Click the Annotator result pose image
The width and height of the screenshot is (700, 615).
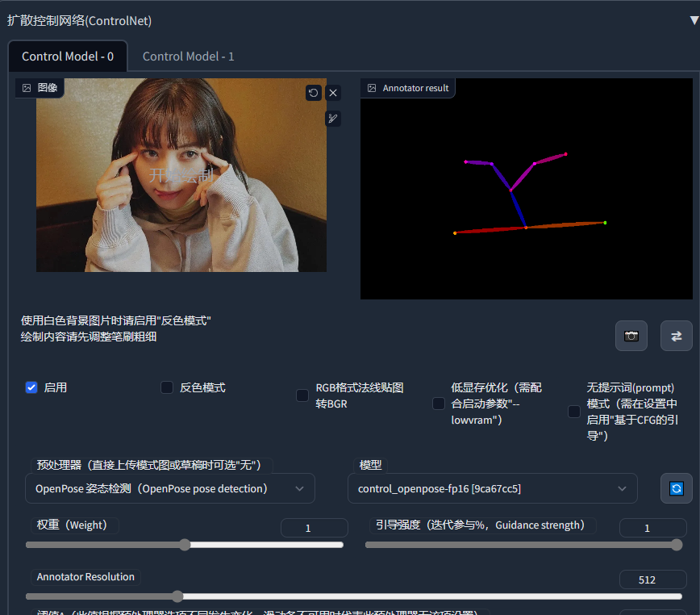click(527, 189)
